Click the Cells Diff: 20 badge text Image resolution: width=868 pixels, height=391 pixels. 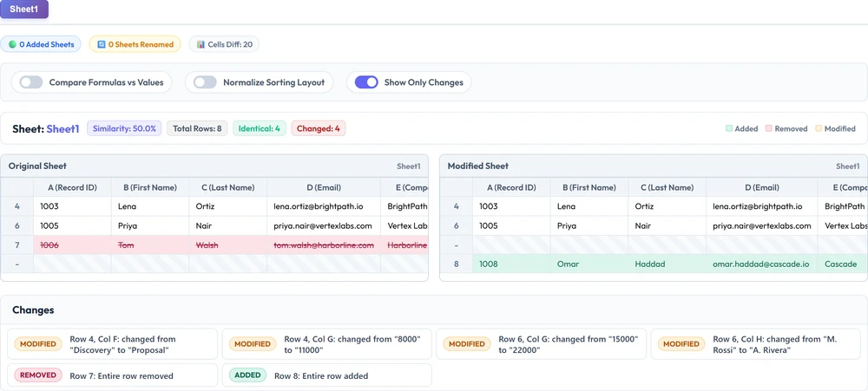(x=230, y=44)
